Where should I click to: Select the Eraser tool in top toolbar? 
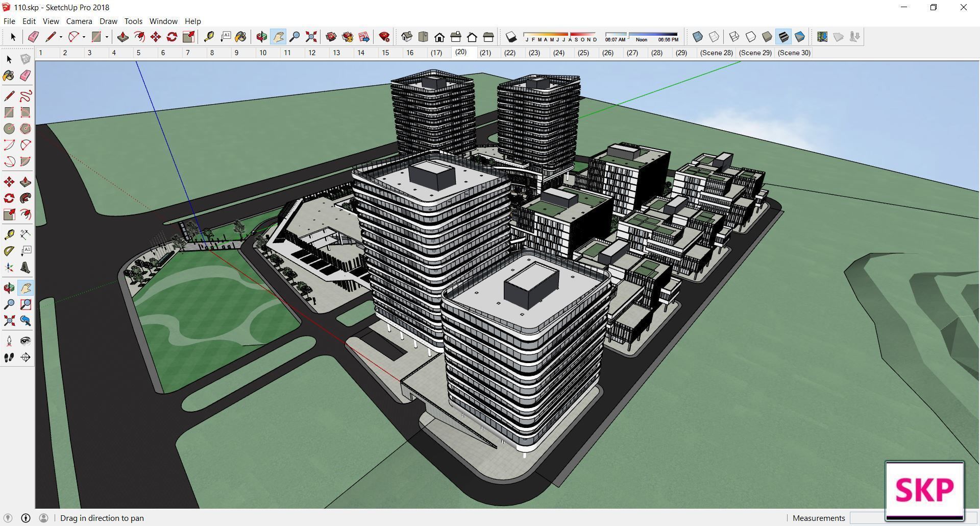[x=33, y=37]
